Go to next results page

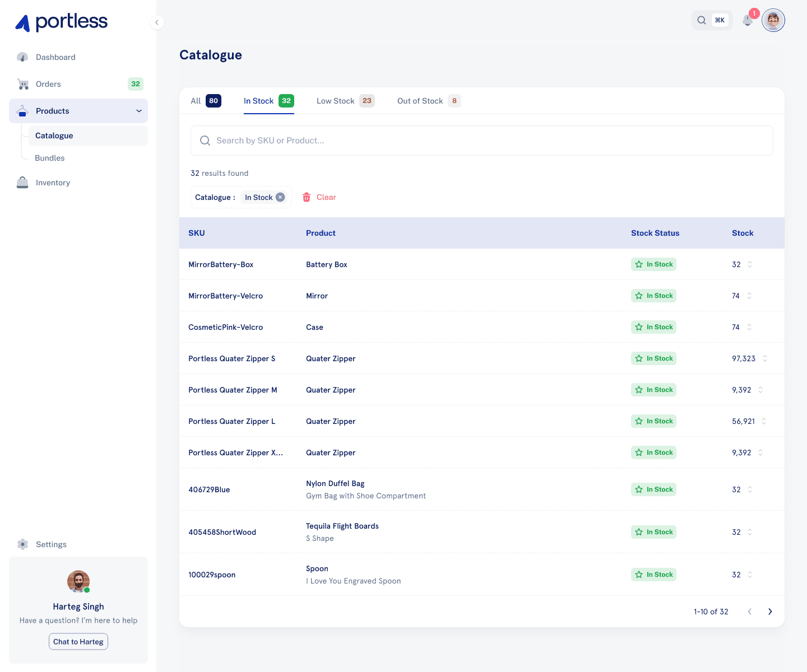770,612
